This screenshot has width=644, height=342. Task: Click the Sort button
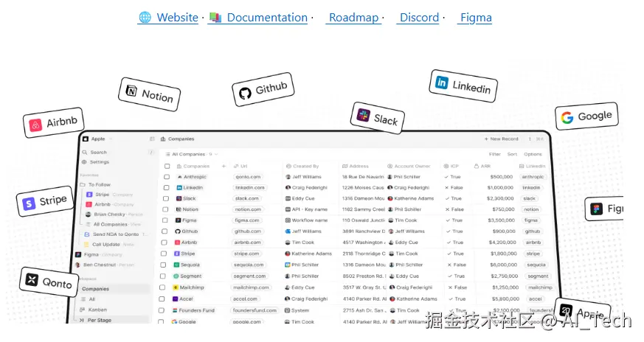pyautogui.click(x=512, y=154)
